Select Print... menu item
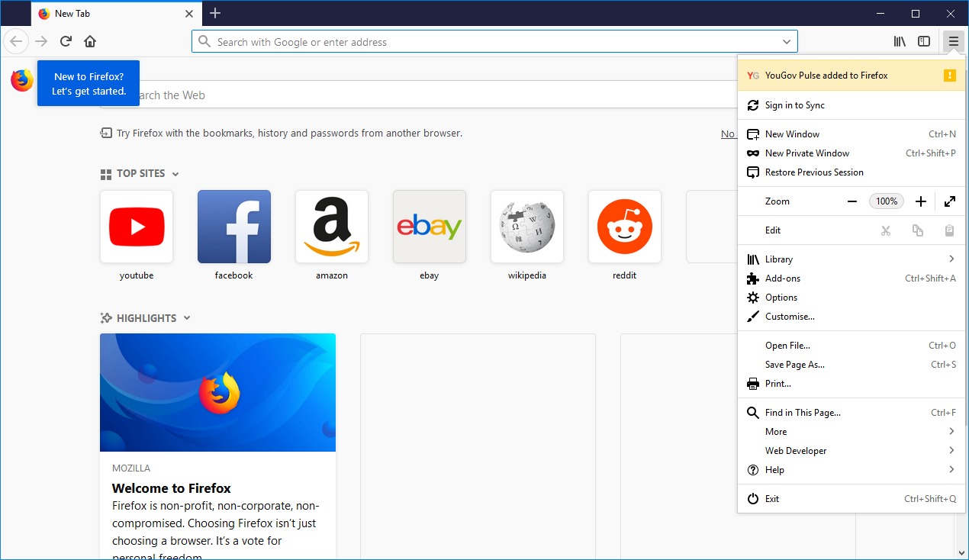The image size is (969, 560). pyautogui.click(x=851, y=384)
